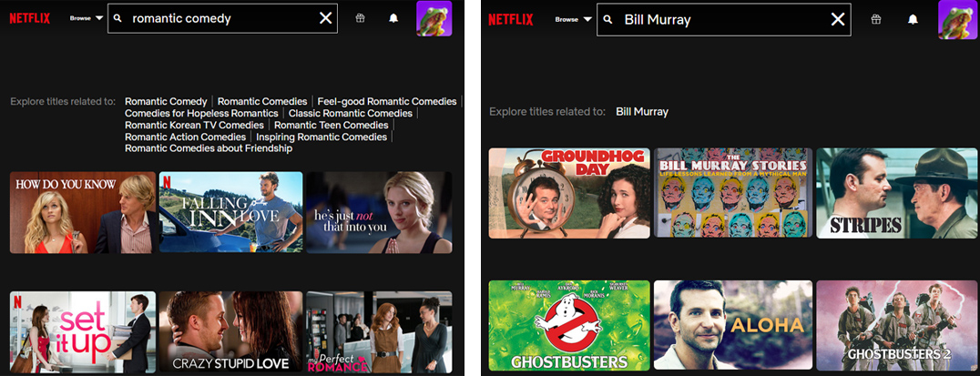Open 'Romantic Korean TV Comedies' link
Image resolution: width=980 pixels, height=376 pixels.
[194, 125]
